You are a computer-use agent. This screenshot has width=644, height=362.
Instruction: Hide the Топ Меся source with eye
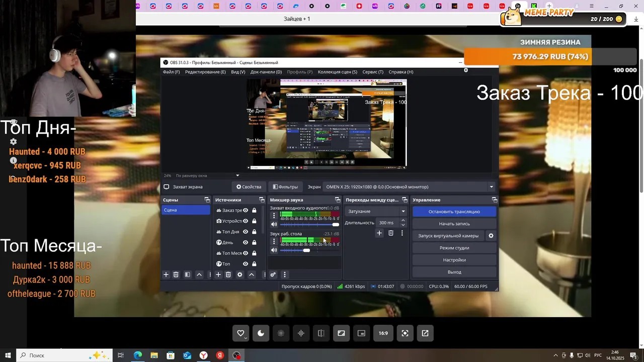tap(246, 253)
